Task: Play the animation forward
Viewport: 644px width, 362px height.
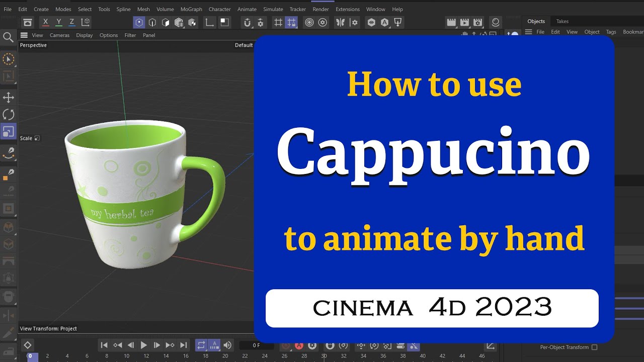Action: (144, 345)
